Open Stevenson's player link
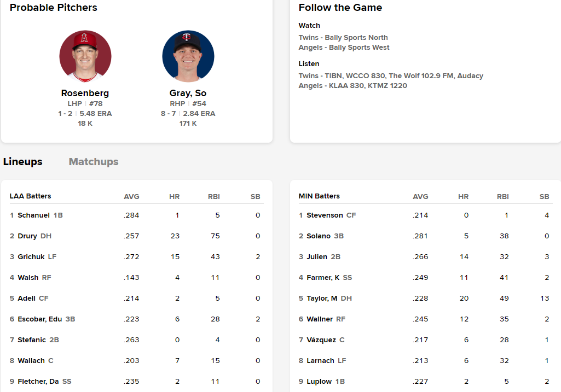561x392 pixels. pos(325,215)
